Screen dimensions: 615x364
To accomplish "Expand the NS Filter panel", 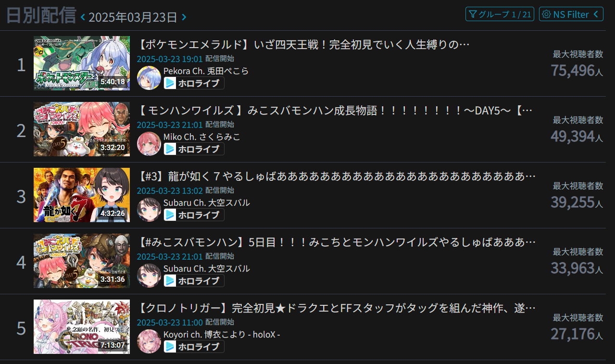I will [571, 14].
